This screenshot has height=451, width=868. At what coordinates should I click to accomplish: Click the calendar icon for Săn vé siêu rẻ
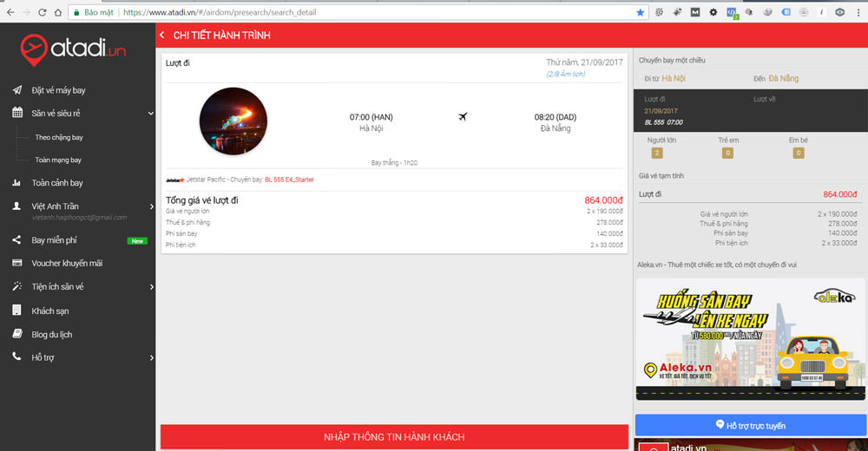pyautogui.click(x=16, y=113)
